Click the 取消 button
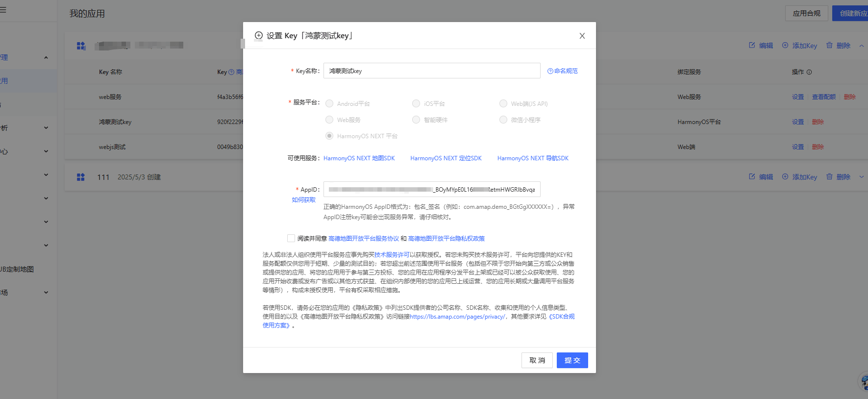 point(537,360)
